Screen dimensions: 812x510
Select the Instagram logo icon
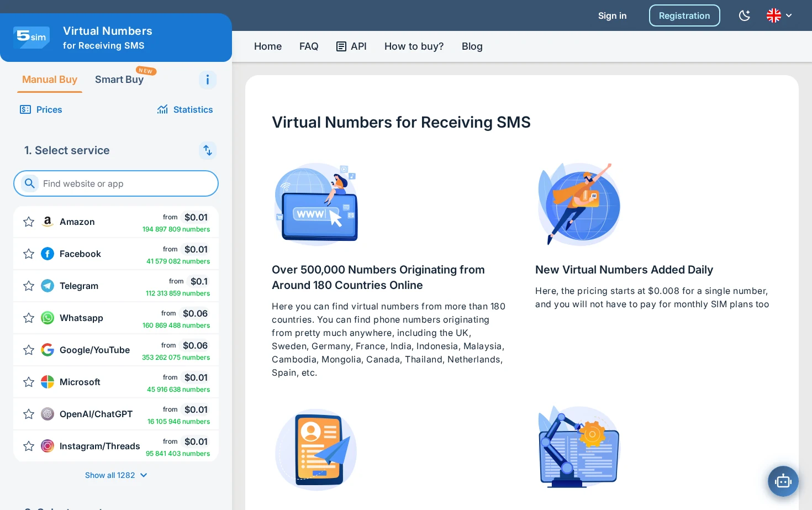point(48,446)
